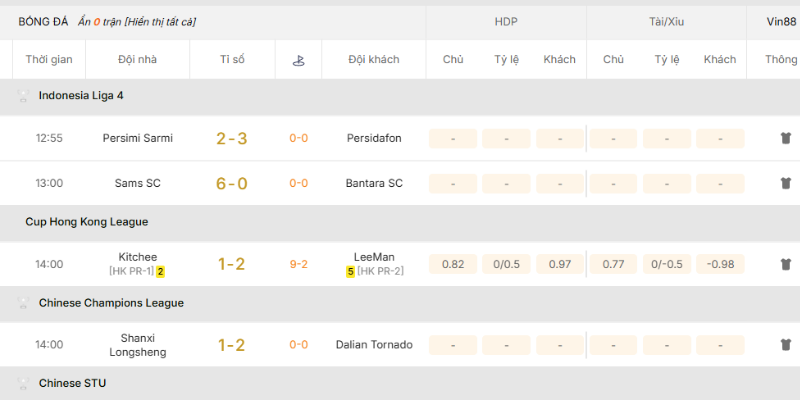
Task: Click the 0.97 HDP away odds
Action: point(559,264)
